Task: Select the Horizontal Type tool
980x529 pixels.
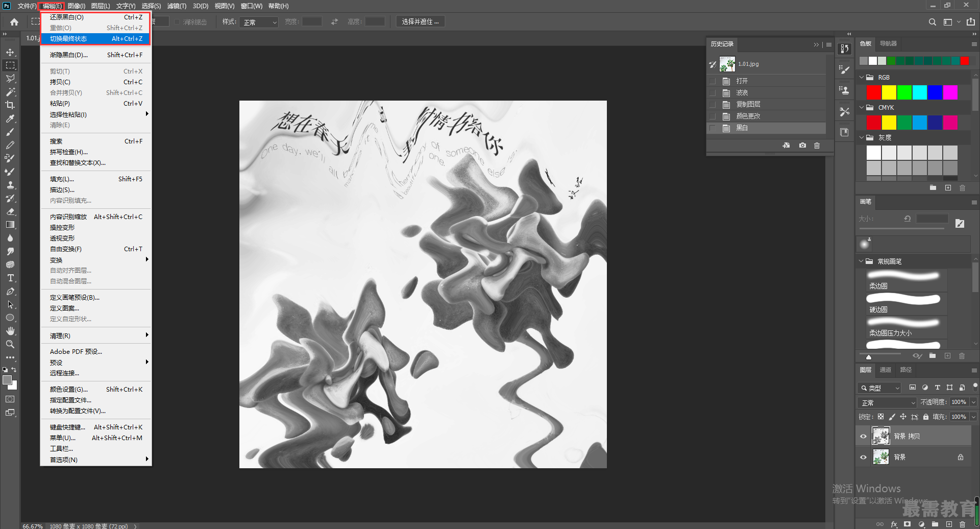Action: (10, 278)
